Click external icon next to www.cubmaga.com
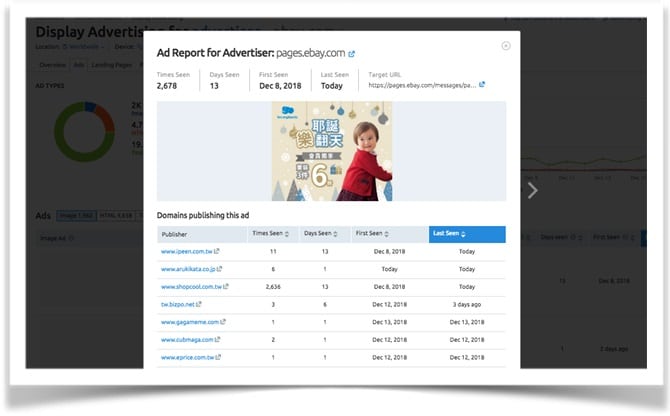 [217, 339]
